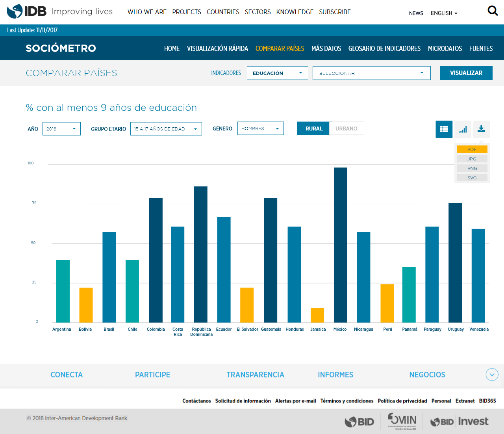This screenshot has width=504, height=434.
Task: Click 'Venezuela' axis label
Action: 479,329
